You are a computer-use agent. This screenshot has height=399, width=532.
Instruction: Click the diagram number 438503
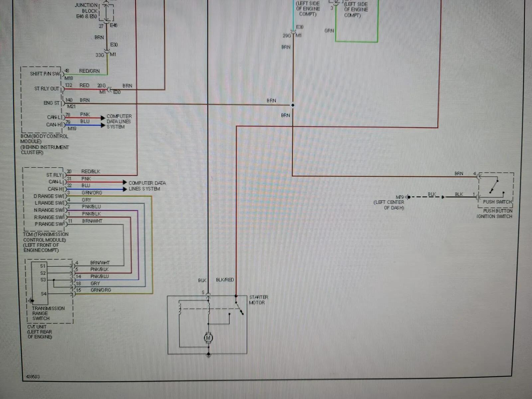pyautogui.click(x=33, y=377)
